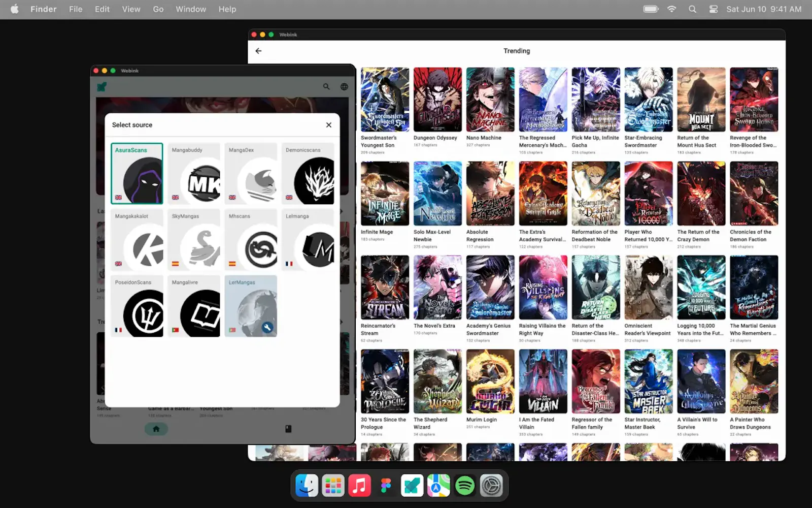Open the Webink app in the Dock
The height and width of the screenshot is (508, 812).
pyautogui.click(x=412, y=486)
